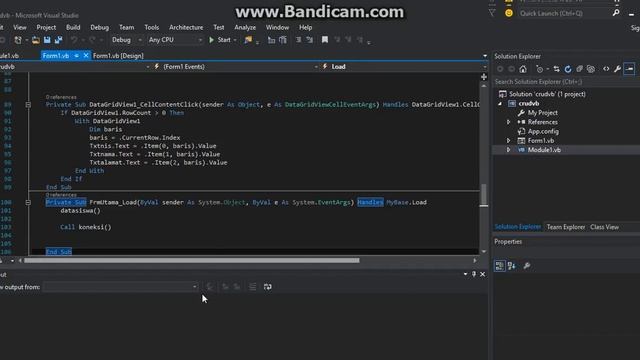
Task: Click the yellow feedback smiley icon
Action: pyautogui.click(x=509, y=13)
